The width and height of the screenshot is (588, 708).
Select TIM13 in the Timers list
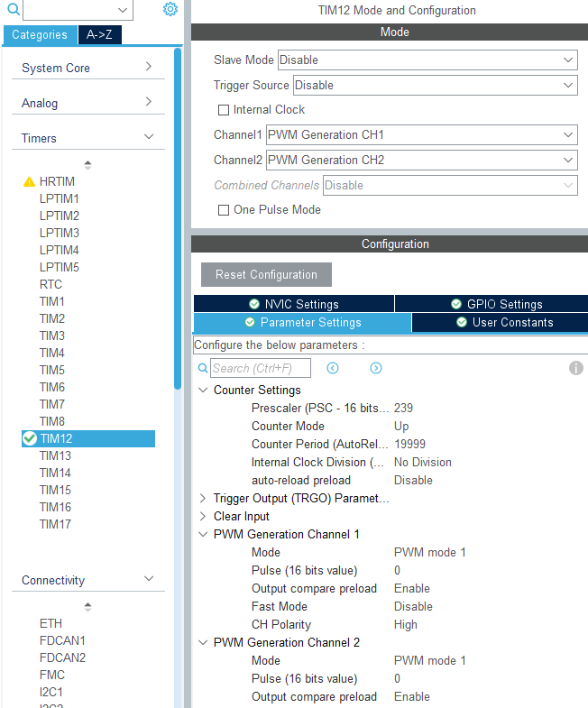coord(55,455)
